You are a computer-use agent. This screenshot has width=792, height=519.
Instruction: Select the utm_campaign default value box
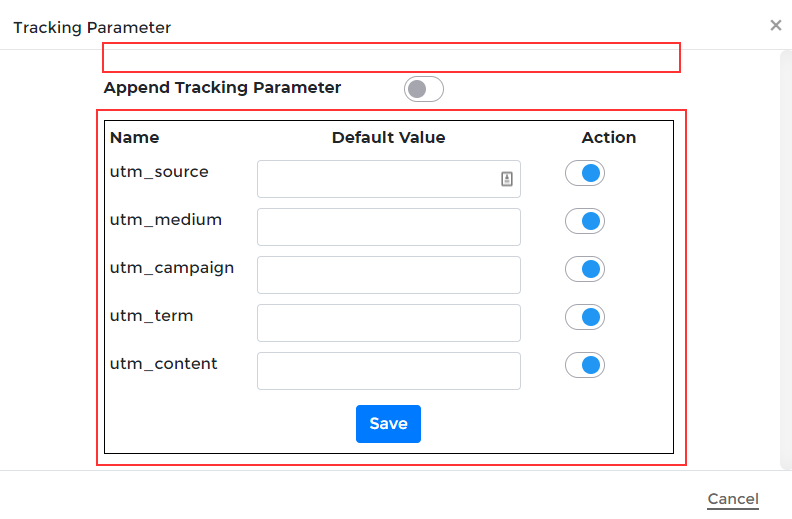(x=388, y=275)
